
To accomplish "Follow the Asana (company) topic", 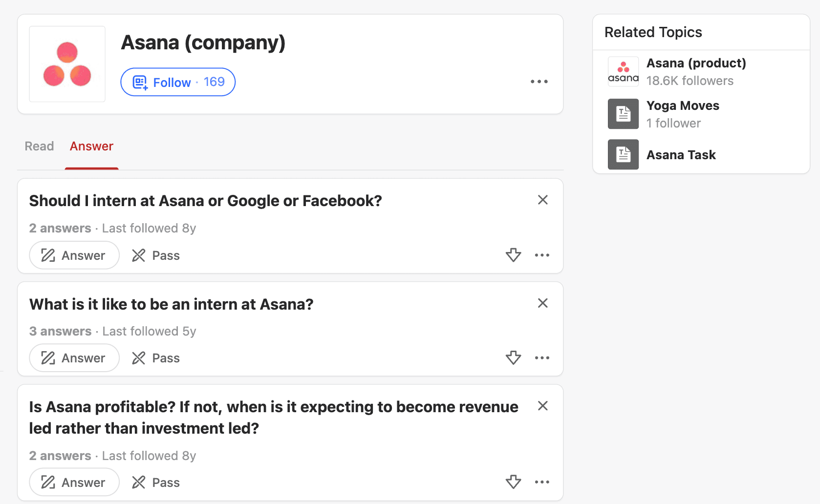I will coord(178,82).
